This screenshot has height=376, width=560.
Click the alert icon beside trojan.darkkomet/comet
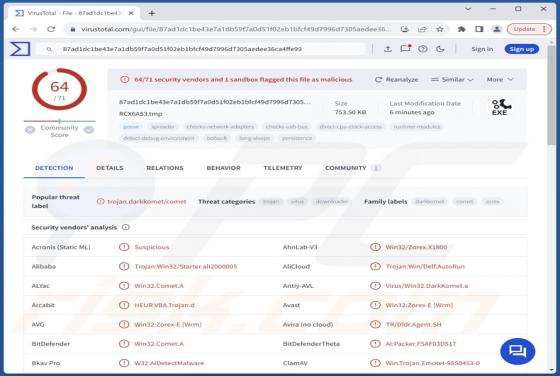[x=101, y=201]
